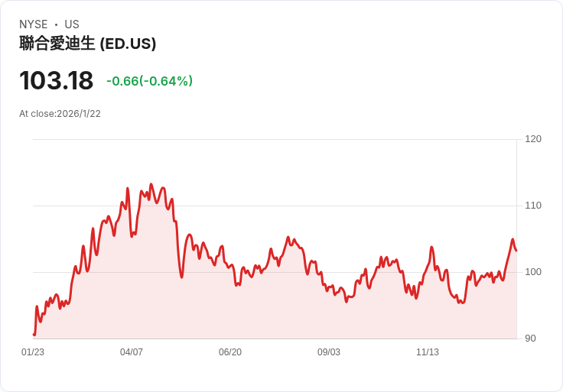Screen dimensions: 563x392
Task: Open the 聯合愛迪生 (ED.US) stock title
Action: [88, 44]
